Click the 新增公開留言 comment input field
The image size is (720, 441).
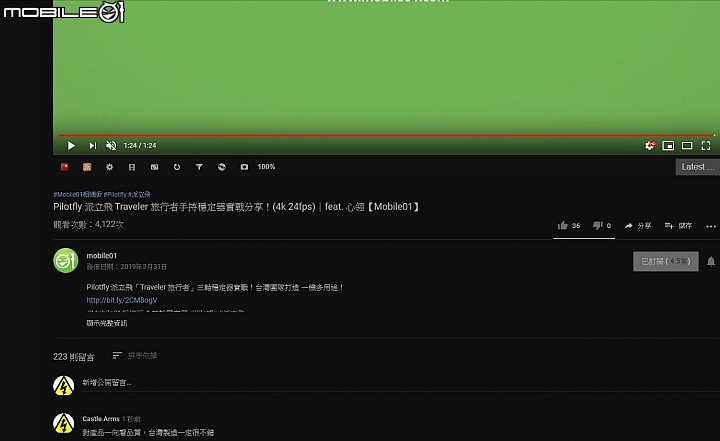[401, 383]
